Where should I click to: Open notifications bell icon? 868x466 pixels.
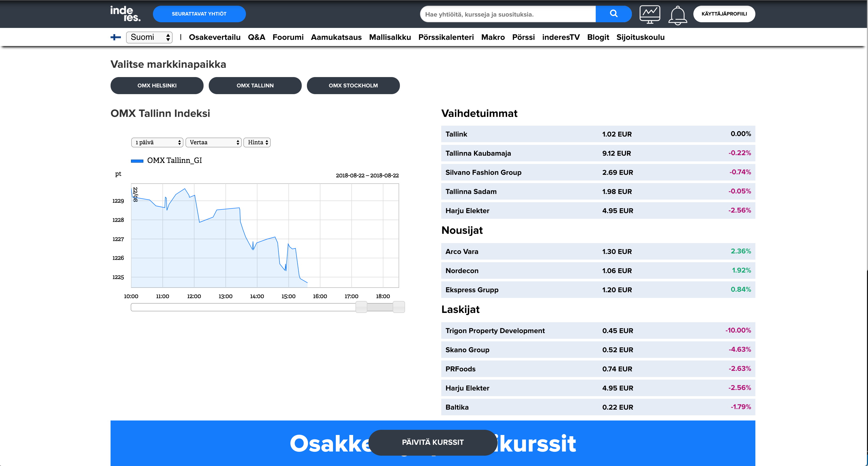point(677,15)
